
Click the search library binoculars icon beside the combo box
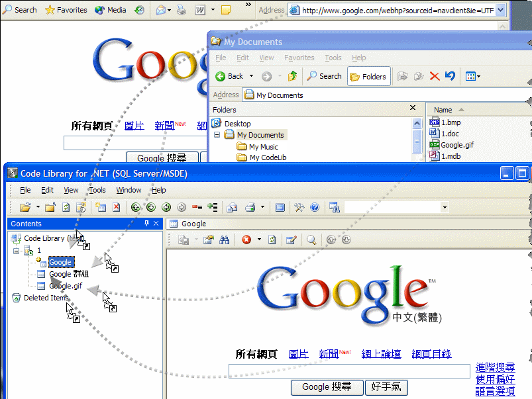pyautogui.click(x=334, y=207)
